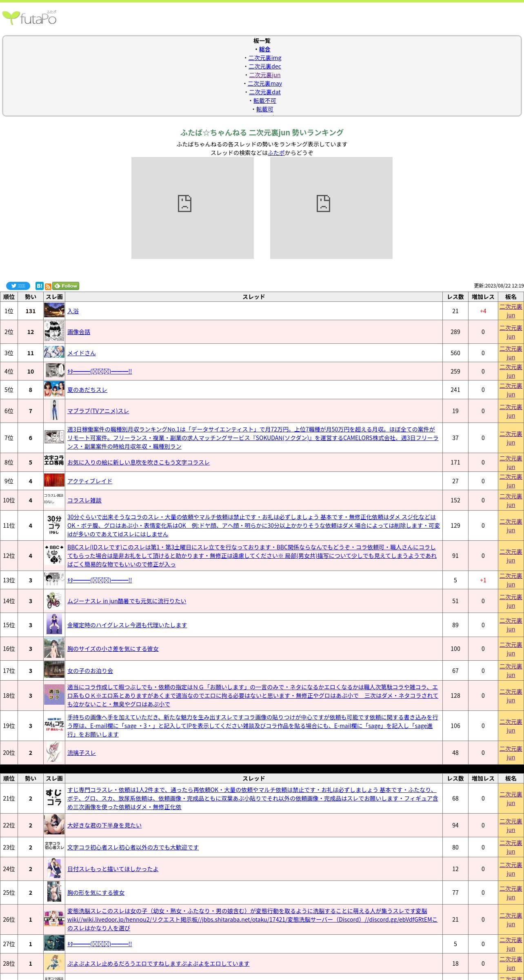Go to the 二次元裏dat board

(x=265, y=92)
